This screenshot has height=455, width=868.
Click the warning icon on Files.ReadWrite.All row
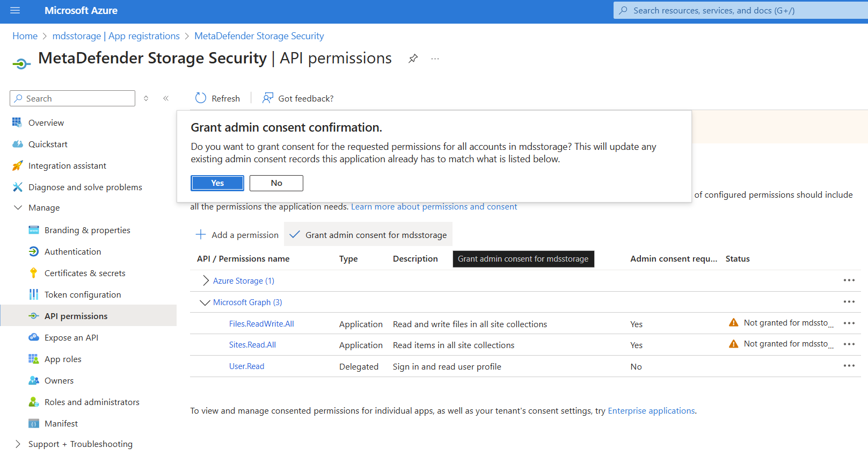coord(733,322)
